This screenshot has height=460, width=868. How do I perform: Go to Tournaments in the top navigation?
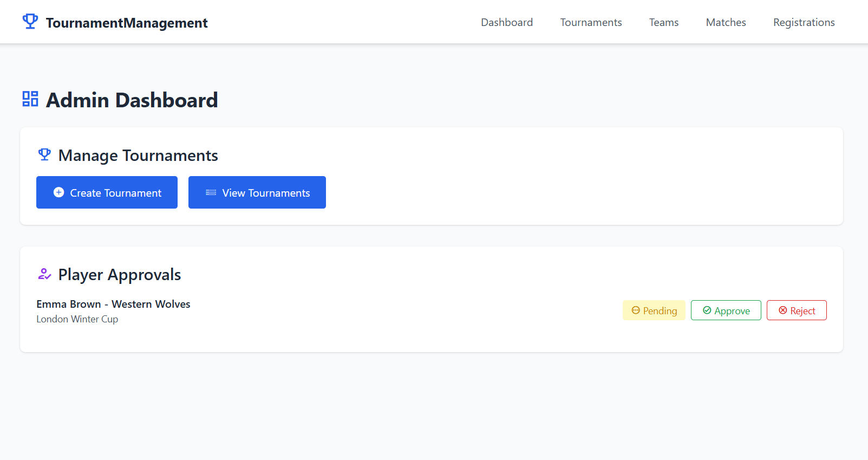(x=591, y=22)
